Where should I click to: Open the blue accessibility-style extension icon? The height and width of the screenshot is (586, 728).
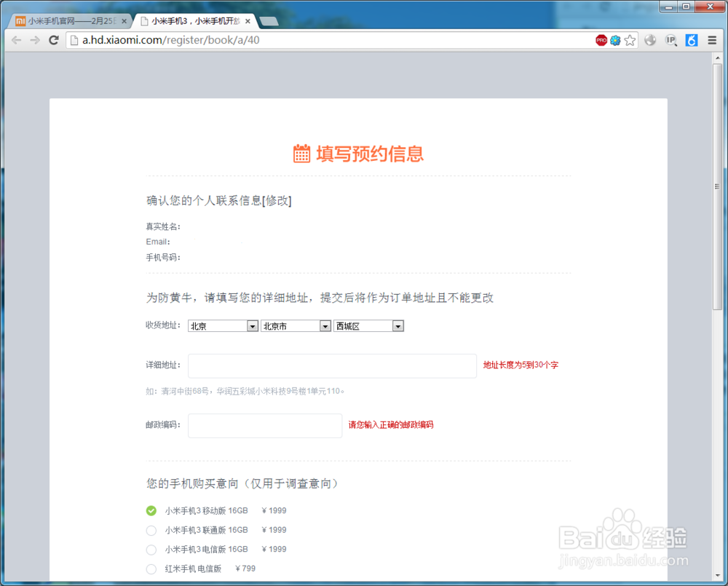tap(692, 40)
